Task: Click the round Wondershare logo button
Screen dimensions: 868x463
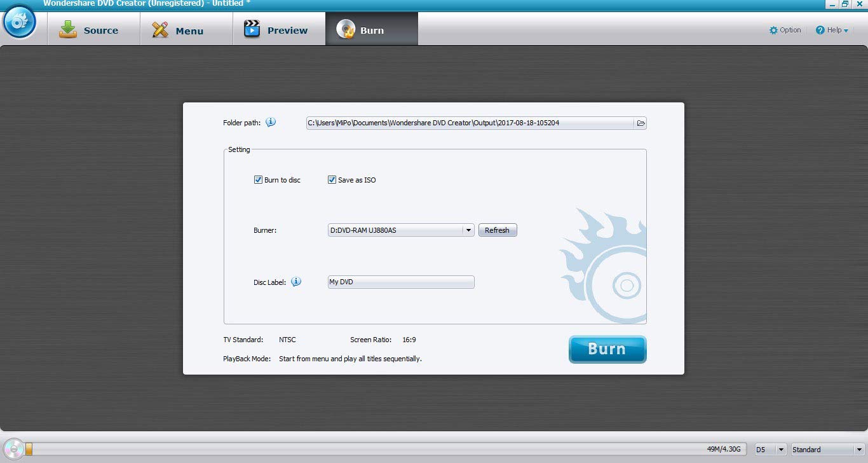Action: [x=20, y=23]
